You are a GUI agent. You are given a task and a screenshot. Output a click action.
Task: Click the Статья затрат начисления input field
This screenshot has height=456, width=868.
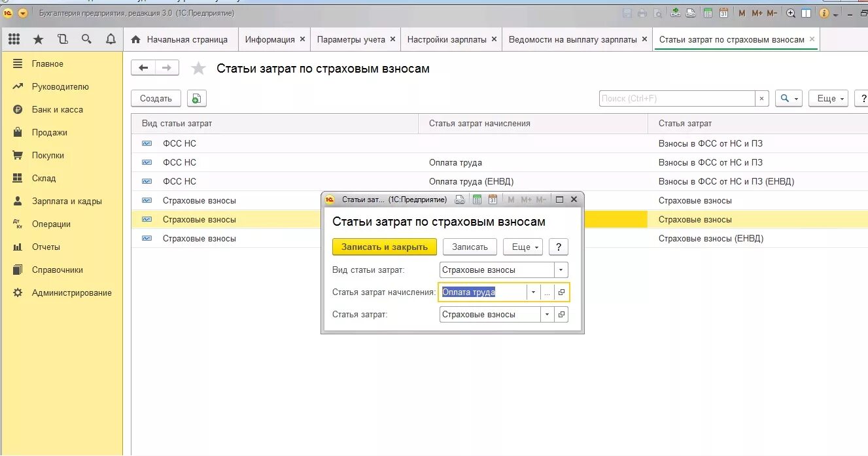tap(483, 292)
